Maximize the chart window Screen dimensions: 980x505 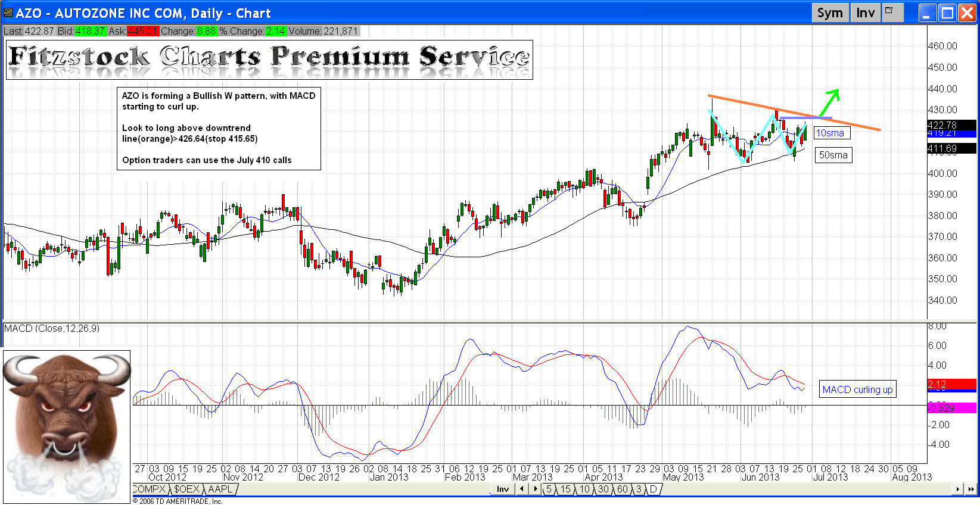pos(947,13)
